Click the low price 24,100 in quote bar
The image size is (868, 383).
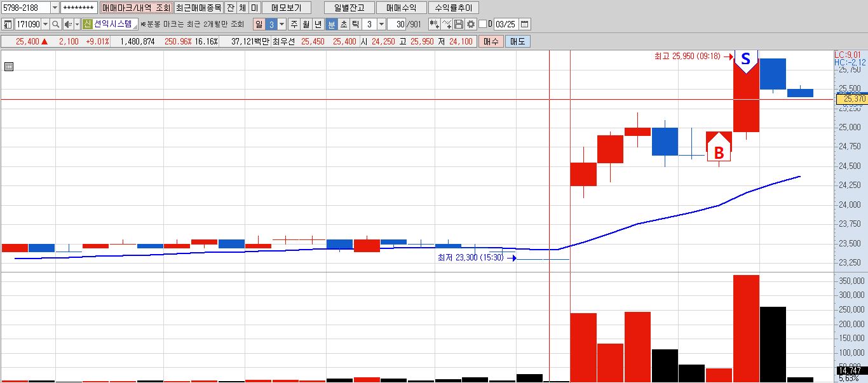pos(461,41)
